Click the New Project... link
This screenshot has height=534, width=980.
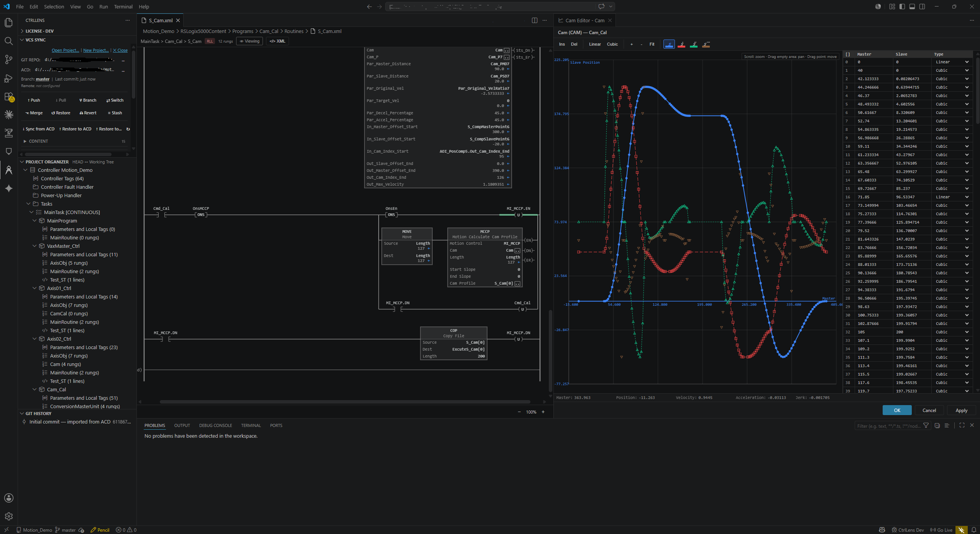click(96, 50)
